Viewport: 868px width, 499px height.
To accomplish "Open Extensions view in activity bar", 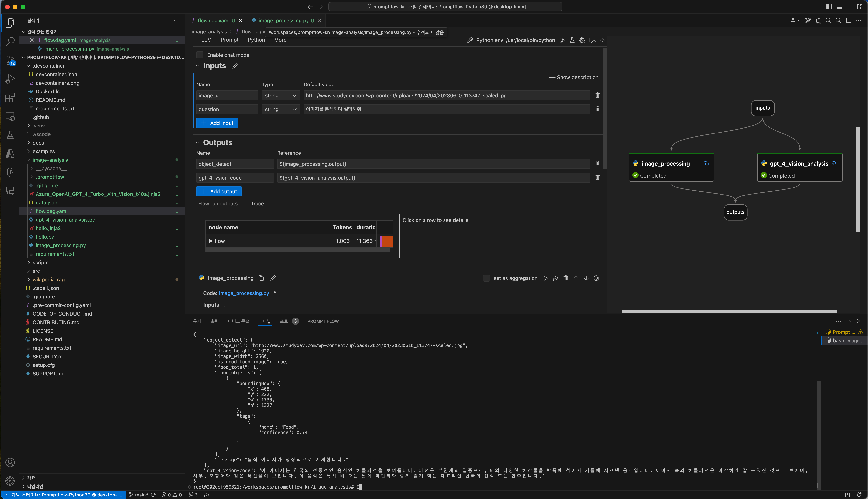I will point(10,98).
